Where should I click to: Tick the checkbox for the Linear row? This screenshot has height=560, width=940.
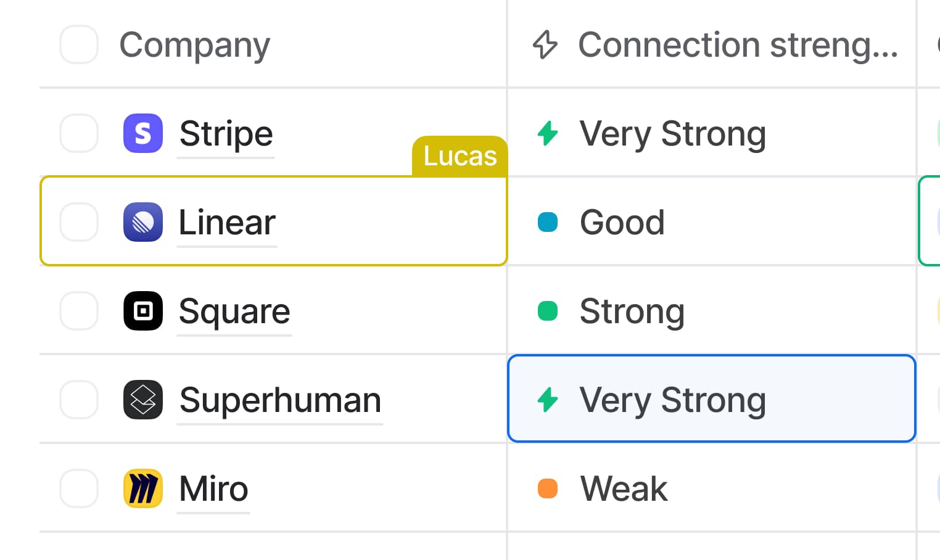[x=79, y=222]
